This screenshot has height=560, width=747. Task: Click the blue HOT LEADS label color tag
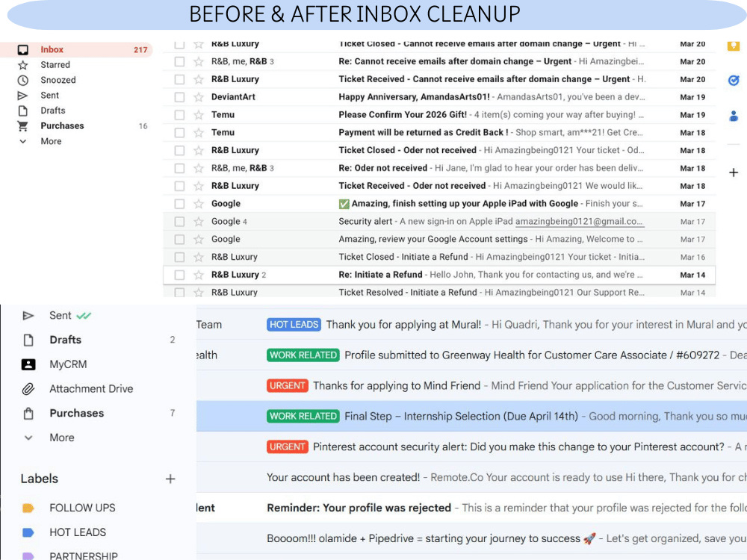click(x=28, y=532)
